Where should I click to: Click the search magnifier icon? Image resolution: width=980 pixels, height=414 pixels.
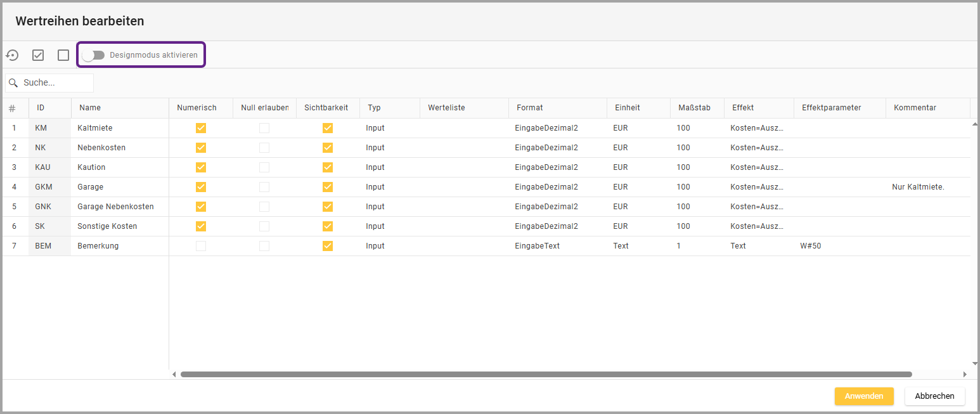tap(13, 83)
